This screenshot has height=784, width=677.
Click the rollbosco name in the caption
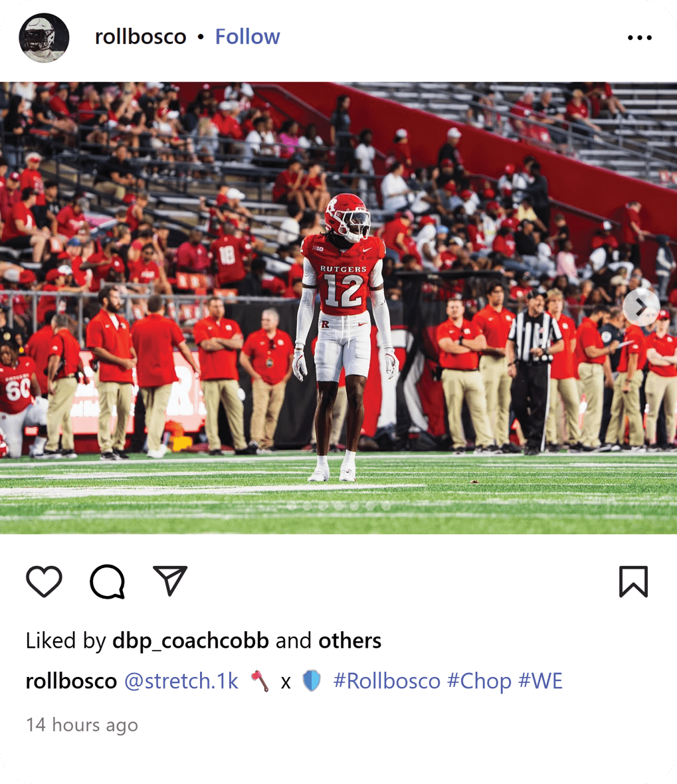pyautogui.click(x=71, y=681)
